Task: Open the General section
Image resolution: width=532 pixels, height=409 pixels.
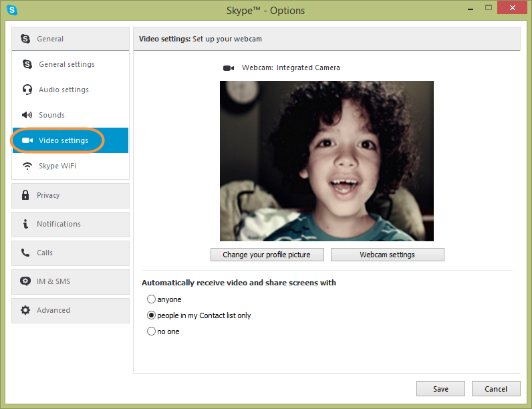Action: click(70, 39)
